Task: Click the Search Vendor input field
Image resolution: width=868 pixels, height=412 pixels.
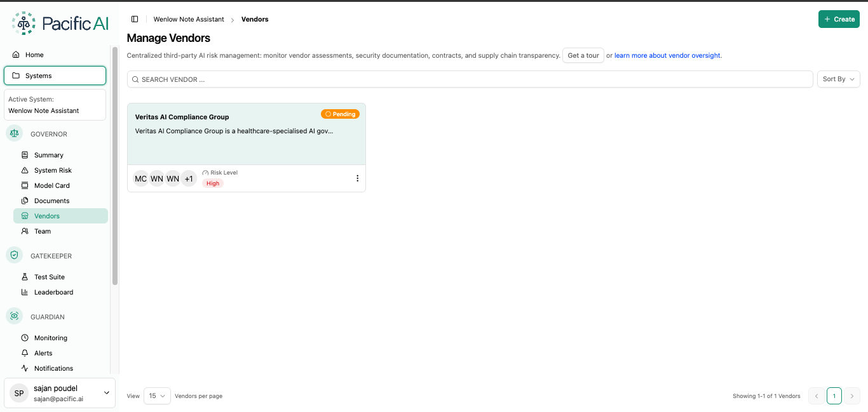Action: point(470,79)
